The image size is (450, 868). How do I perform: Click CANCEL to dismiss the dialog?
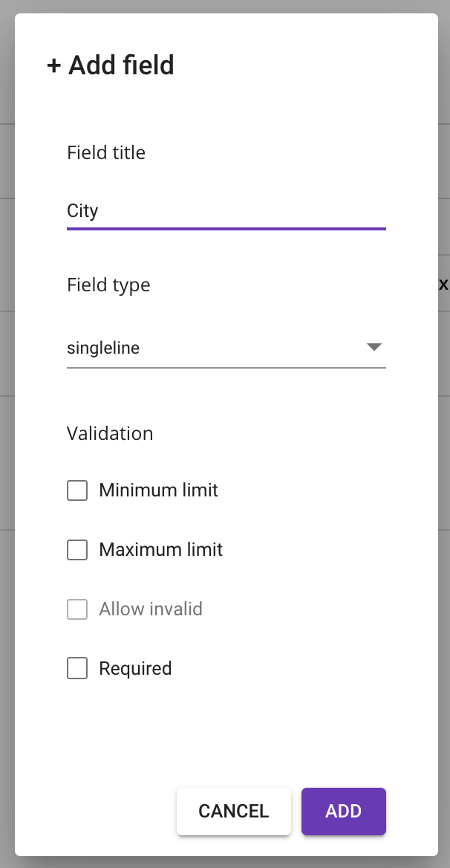tap(233, 811)
